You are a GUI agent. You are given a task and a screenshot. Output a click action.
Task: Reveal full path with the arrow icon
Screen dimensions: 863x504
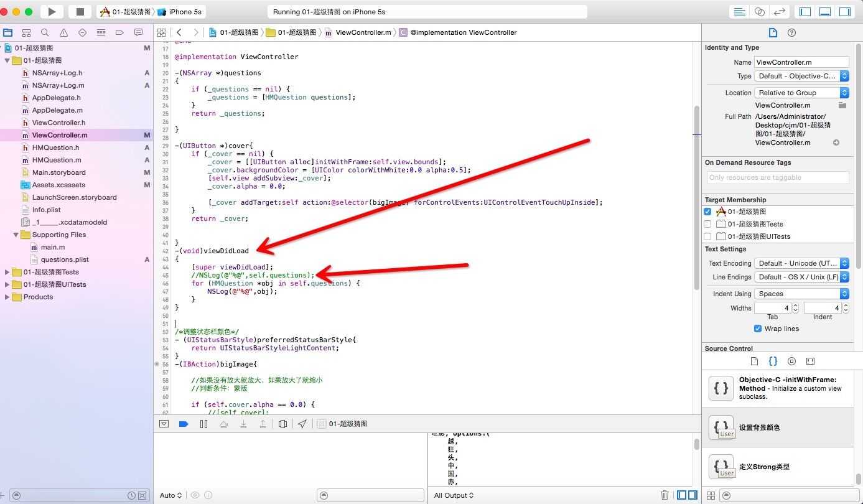(836, 142)
